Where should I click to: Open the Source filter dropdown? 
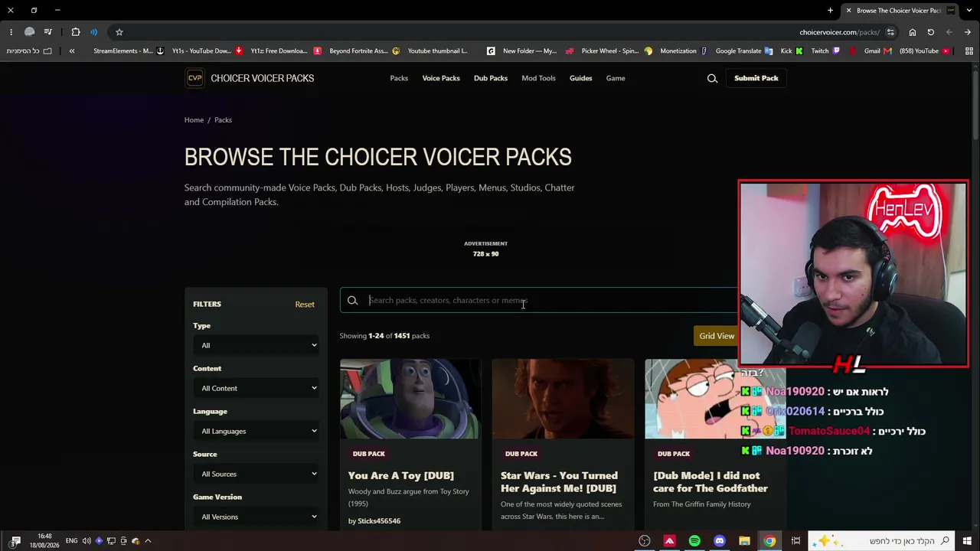click(256, 474)
